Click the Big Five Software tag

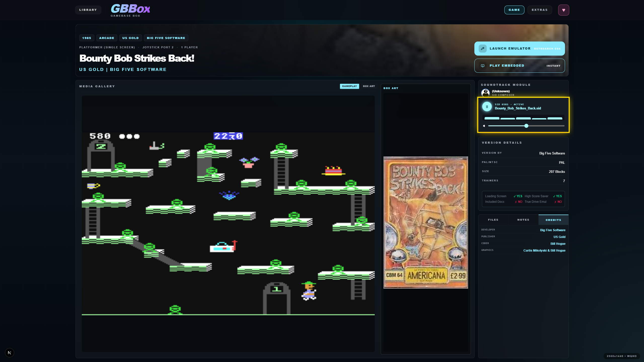166,38
